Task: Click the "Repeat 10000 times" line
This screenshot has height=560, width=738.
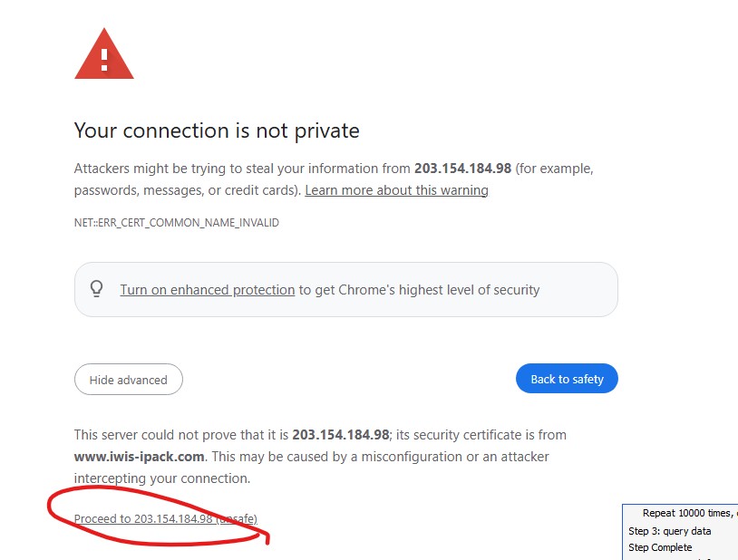Action: tap(687, 513)
